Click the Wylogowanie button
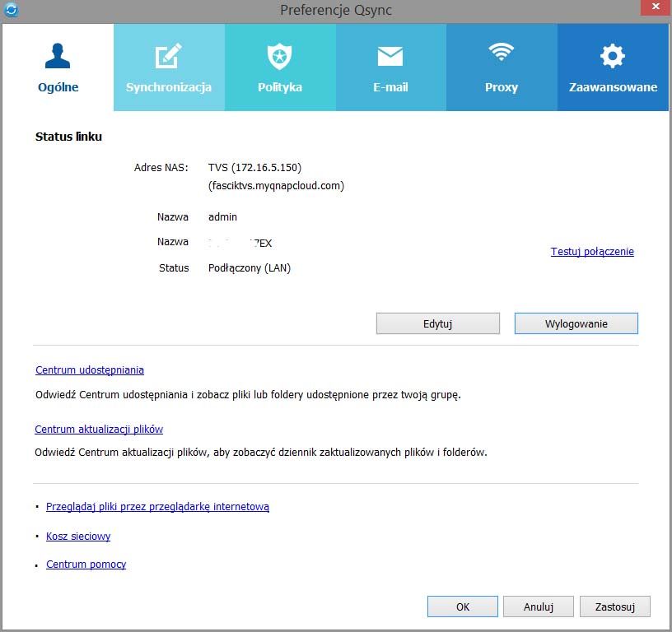 point(576,323)
